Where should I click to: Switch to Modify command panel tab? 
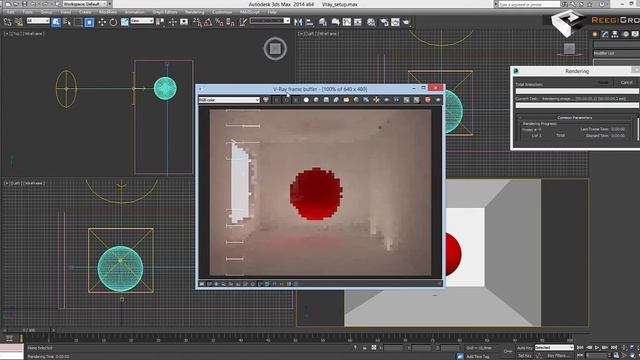click(x=605, y=34)
